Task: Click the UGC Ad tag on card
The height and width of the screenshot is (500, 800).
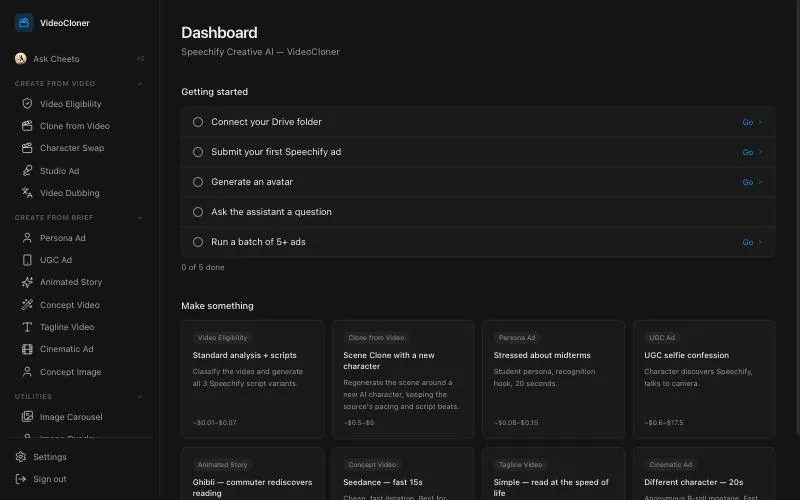Action: click(662, 338)
